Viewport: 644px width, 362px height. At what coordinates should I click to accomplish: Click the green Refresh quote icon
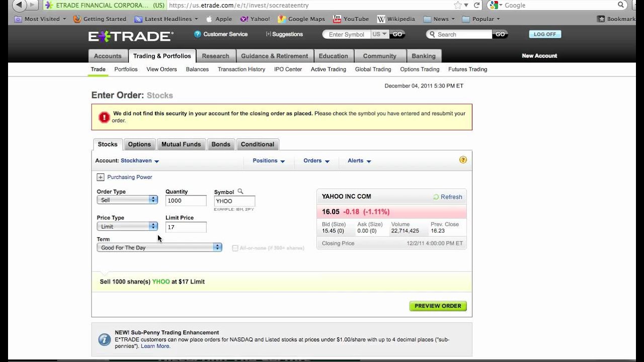[x=436, y=197]
